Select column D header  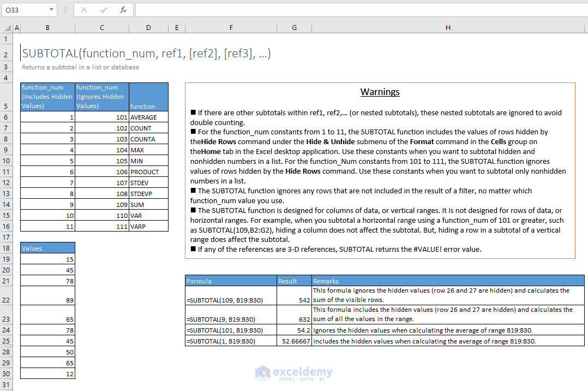click(148, 28)
